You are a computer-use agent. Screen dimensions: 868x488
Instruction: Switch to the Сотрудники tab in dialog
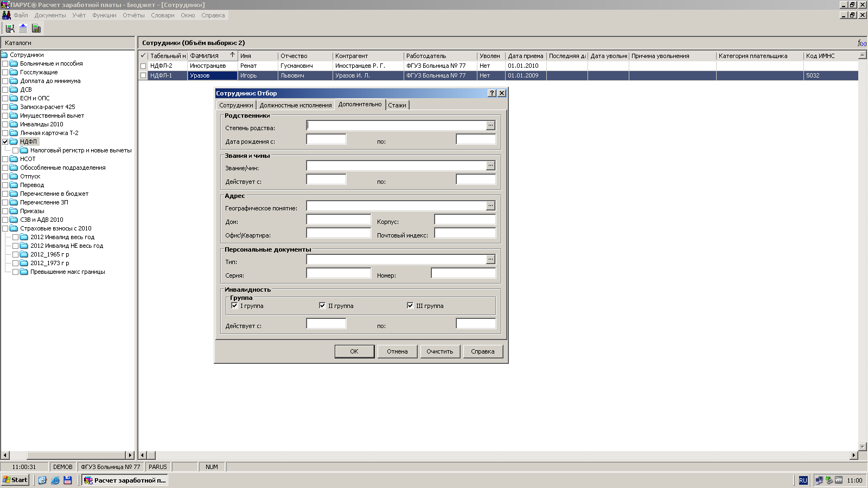click(236, 105)
